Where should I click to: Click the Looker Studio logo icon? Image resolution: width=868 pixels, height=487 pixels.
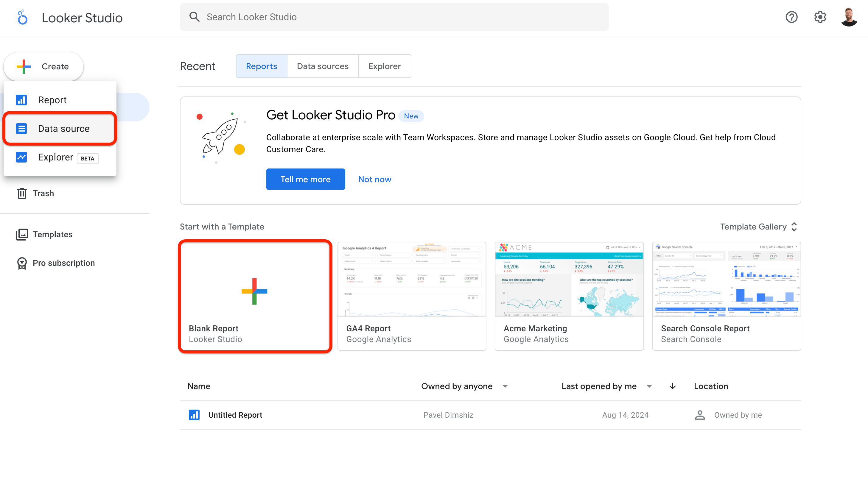click(22, 17)
